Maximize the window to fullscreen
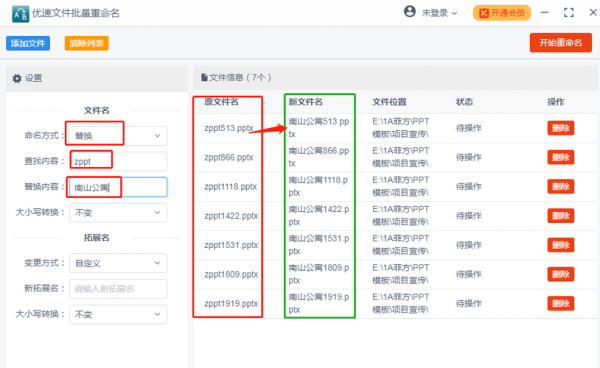 [569, 13]
